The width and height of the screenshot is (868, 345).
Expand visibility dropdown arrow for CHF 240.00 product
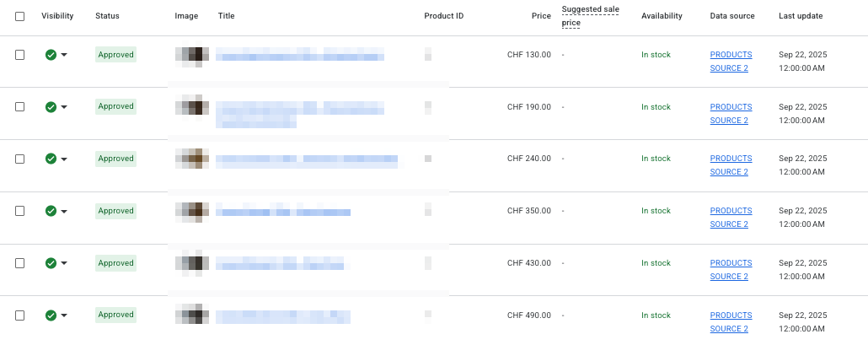(64, 159)
